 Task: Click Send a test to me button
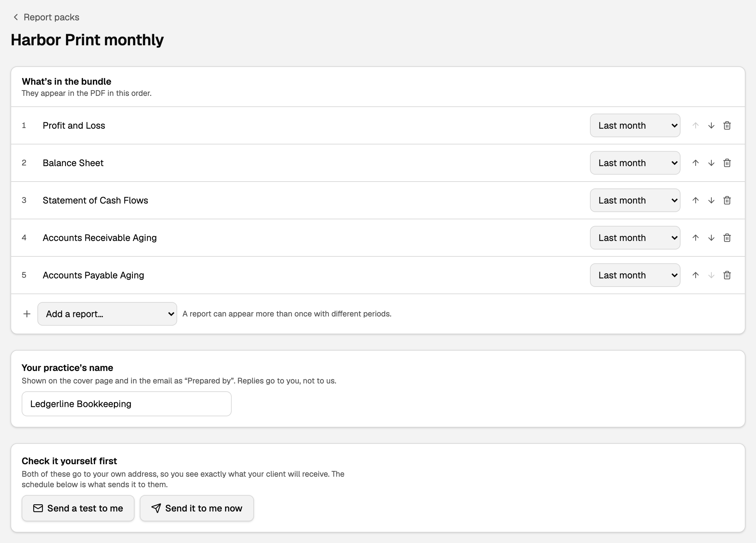click(78, 508)
